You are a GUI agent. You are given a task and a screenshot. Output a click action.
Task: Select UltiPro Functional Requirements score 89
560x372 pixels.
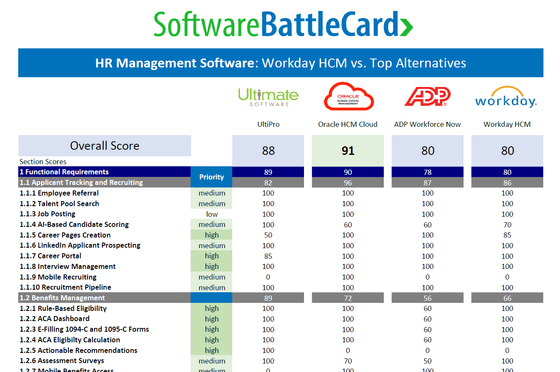[x=268, y=172]
